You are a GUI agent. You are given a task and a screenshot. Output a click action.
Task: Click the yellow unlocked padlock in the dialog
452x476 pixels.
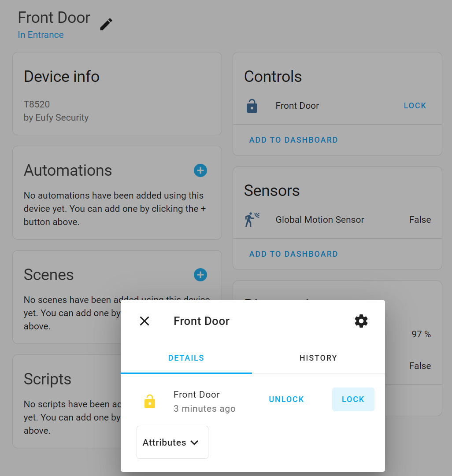point(150,401)
